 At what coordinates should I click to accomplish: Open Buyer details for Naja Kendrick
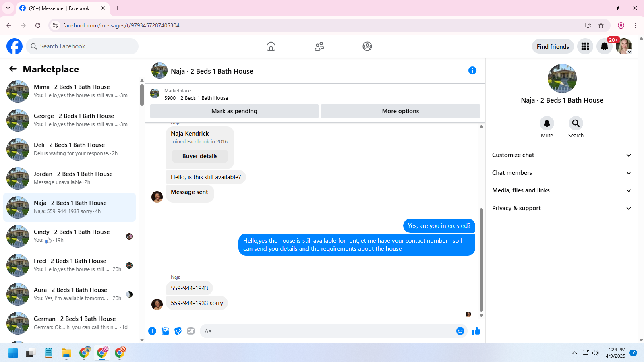[200, 156]
